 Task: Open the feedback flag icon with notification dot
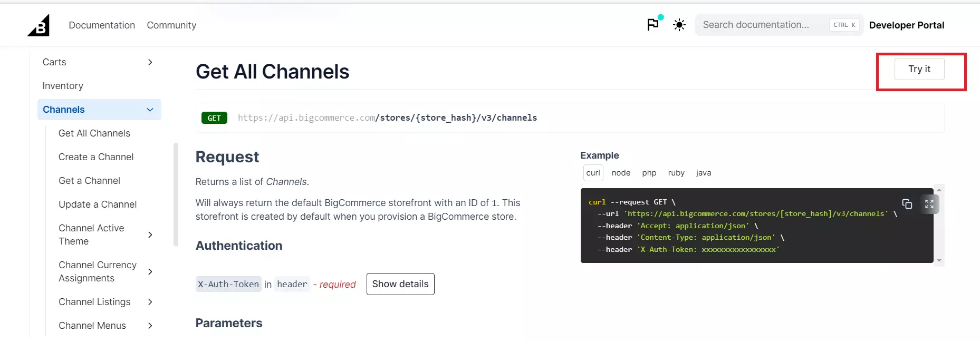pos(652,24)
